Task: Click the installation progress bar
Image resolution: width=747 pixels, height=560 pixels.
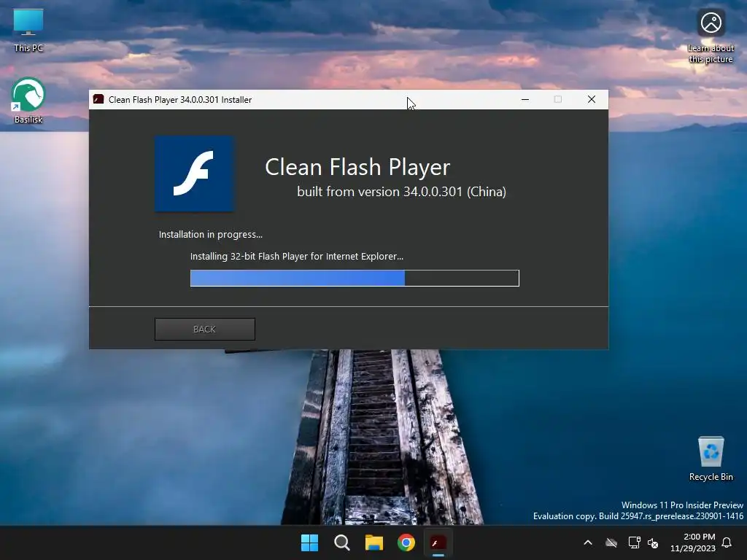Action: pos(355,278)
